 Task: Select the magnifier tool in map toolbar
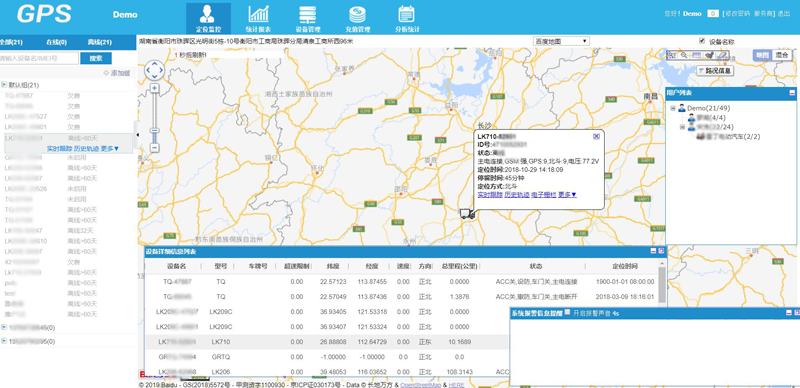coord(684,55)
